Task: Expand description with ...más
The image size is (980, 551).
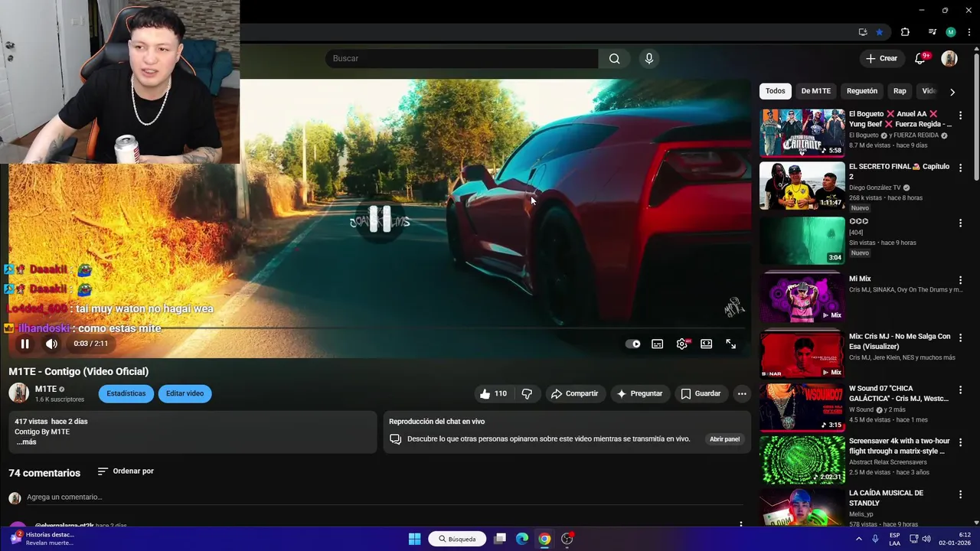Action: click(26, 442)
